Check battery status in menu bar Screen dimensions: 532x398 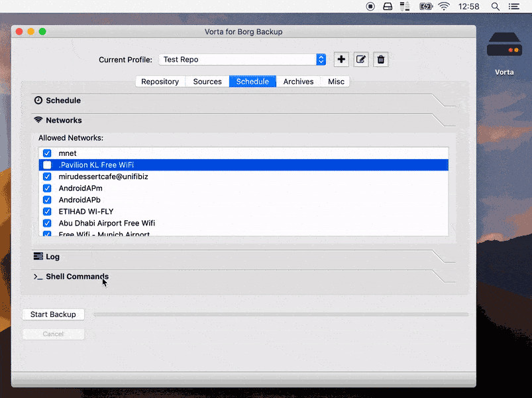click(x=426, y=6)
